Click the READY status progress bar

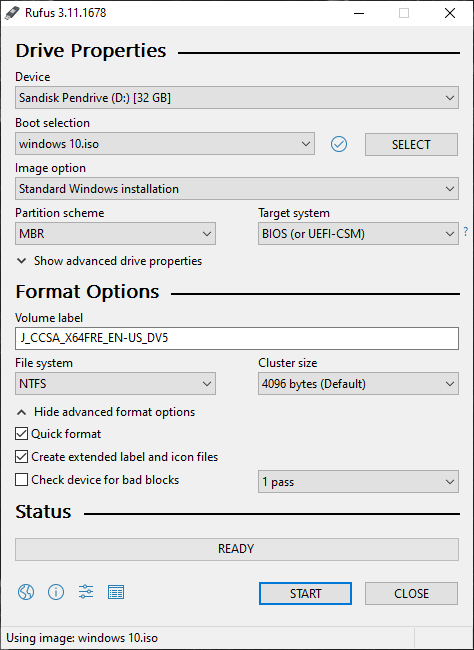tap(237, 549)
